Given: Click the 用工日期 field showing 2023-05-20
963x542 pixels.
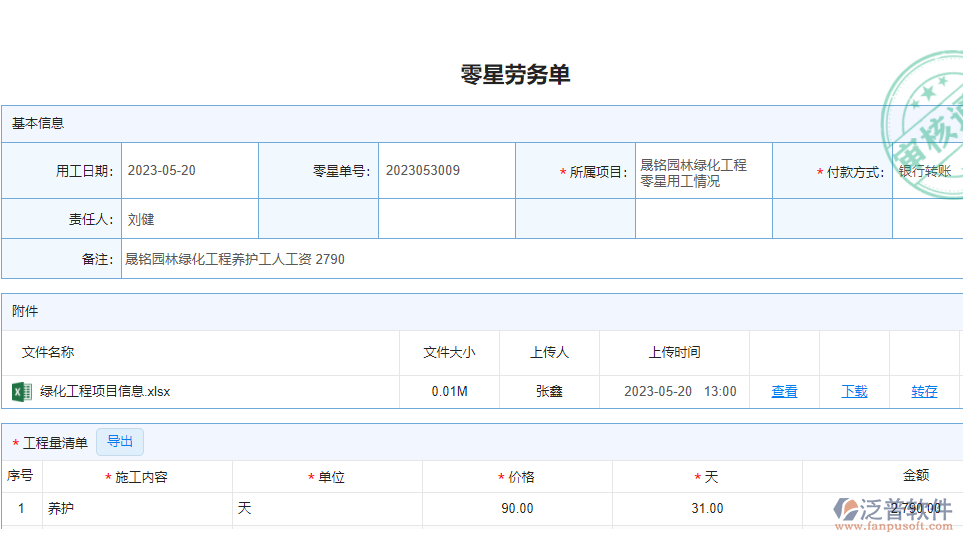Looking at the screenshot, I should tap(189, 171).
